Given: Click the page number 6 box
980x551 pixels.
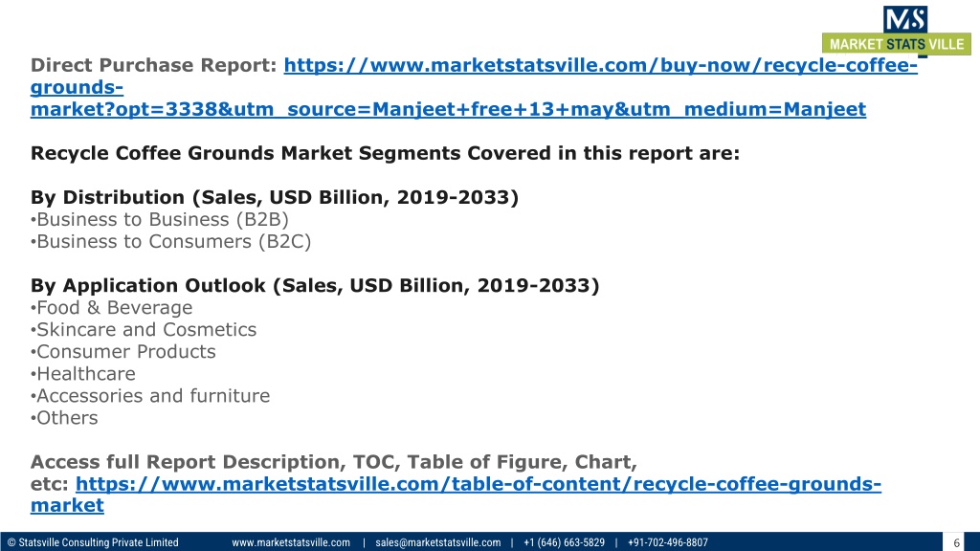Looking at the screenshot, I should click(x=956, y=542).
